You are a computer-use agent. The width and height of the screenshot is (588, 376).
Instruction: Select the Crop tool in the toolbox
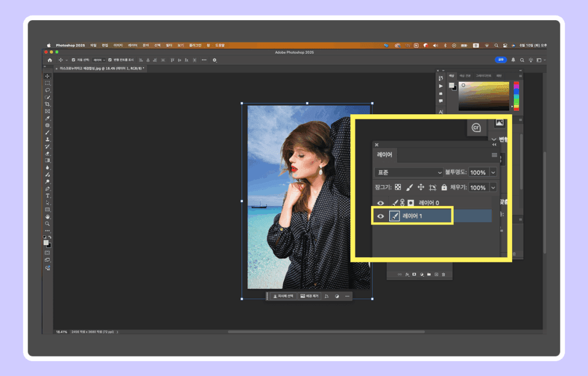(x=47, y=104)
